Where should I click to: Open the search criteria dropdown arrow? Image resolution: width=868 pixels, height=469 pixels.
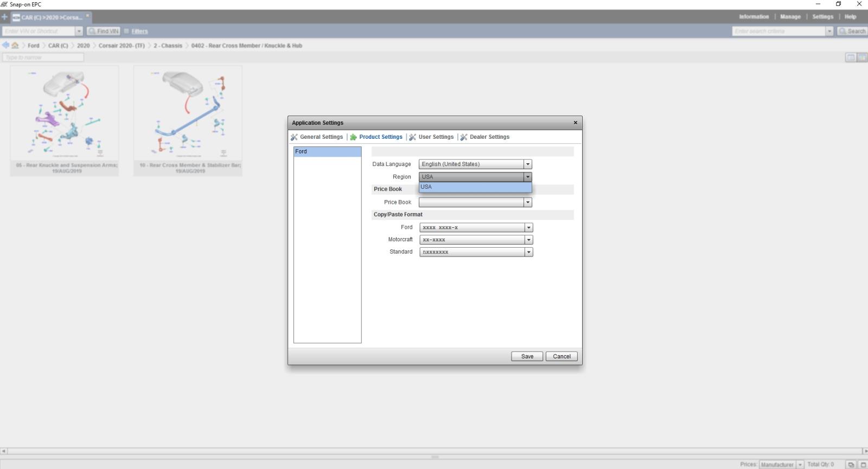pyautogui.click(x=829, y=31)
